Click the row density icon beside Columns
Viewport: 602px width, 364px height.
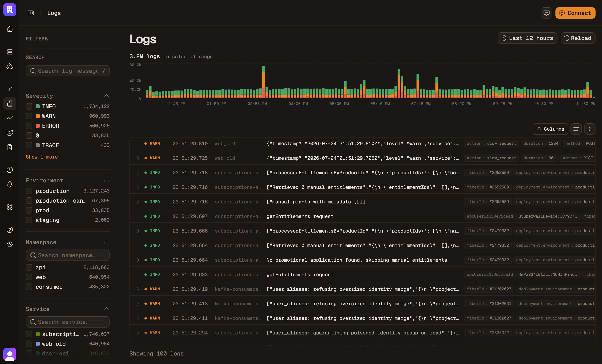(x=590, y=129)
